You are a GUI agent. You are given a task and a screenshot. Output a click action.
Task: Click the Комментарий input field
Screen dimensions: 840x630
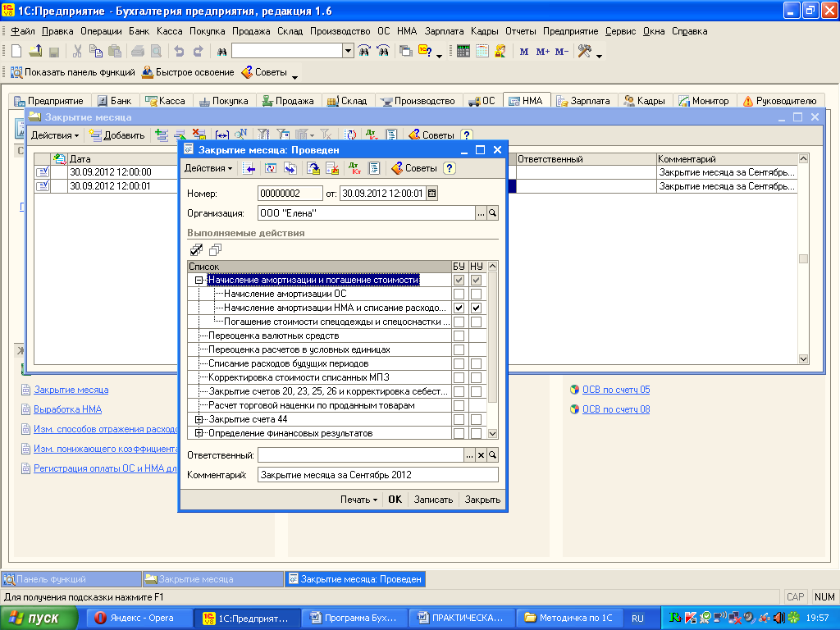pyautogui.click(x=378, y=475)
